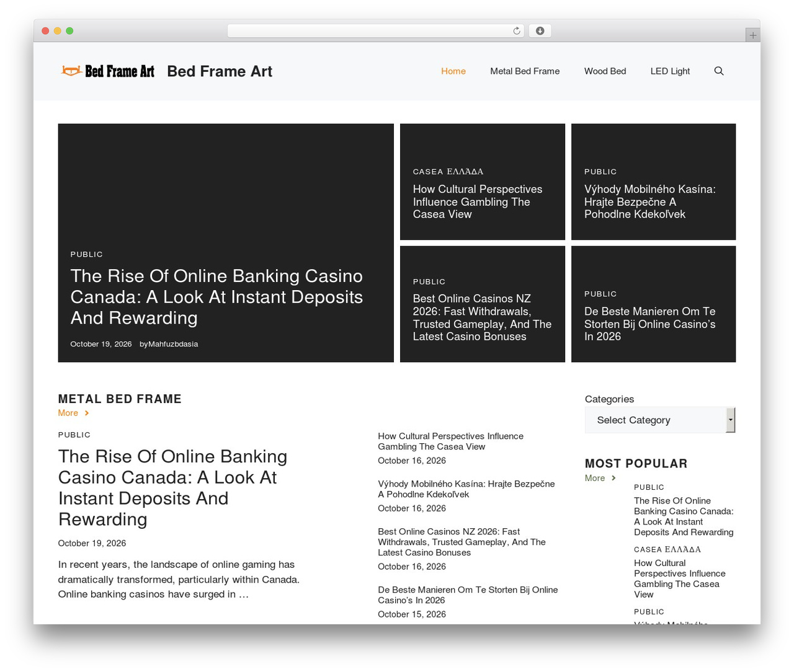This screenshot has height=672, width=794.
Task: Click De Beste Manieren article in middle list
Action: 468,595
